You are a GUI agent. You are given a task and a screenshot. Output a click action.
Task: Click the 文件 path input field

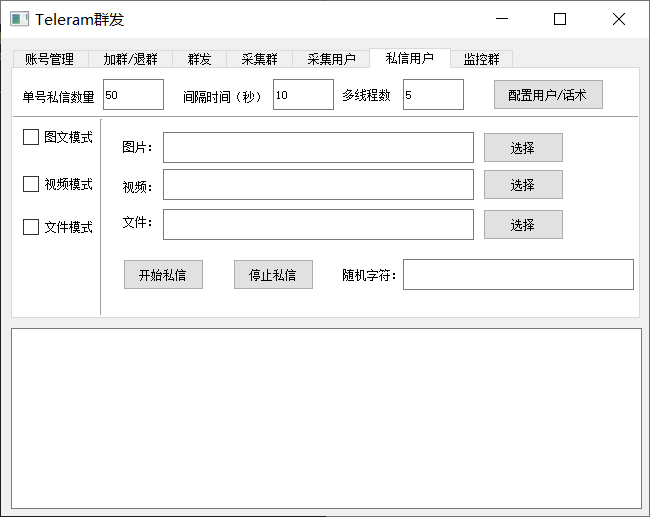pos(318,225)
